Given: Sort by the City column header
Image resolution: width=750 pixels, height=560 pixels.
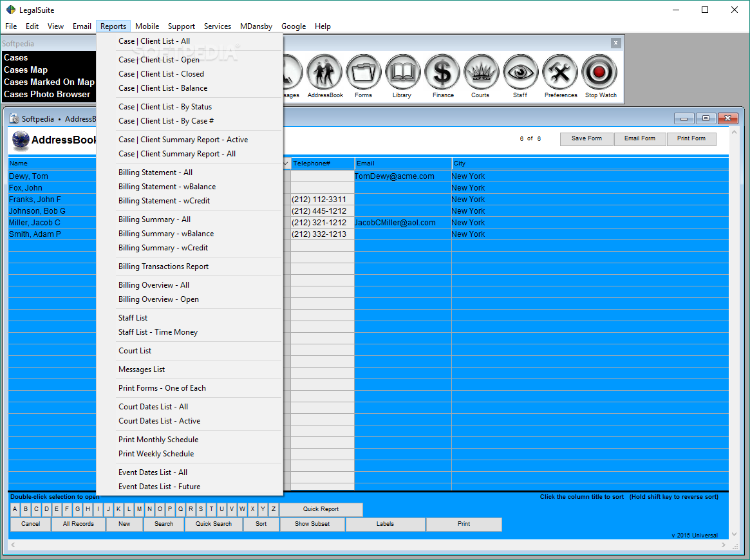Looking at the screenshot, I should pyautogui.click(x=590, y=163).
